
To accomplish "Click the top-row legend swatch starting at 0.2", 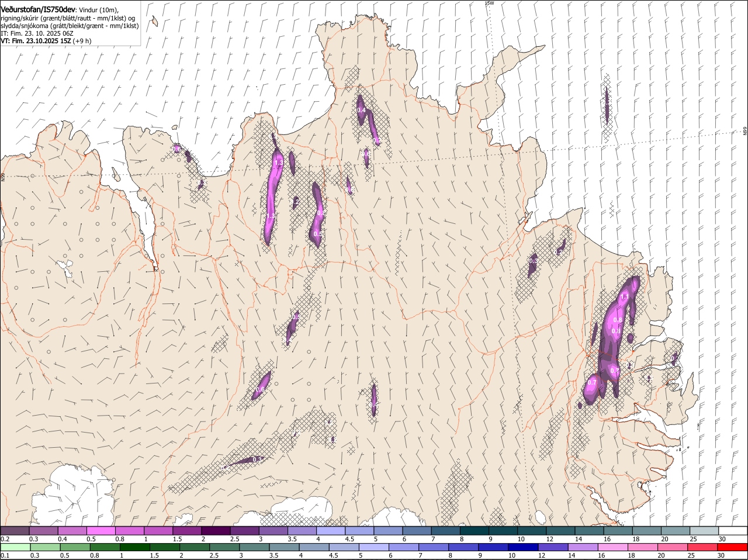I will click(15, 530).
